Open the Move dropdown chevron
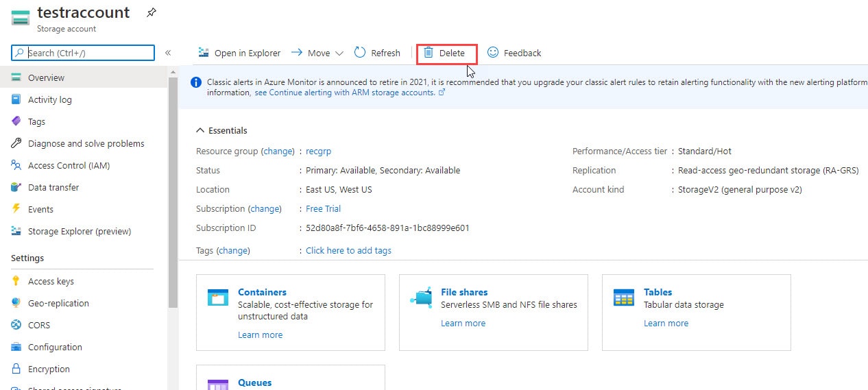Viewport: 868px width, 390px height. [339, 53]
